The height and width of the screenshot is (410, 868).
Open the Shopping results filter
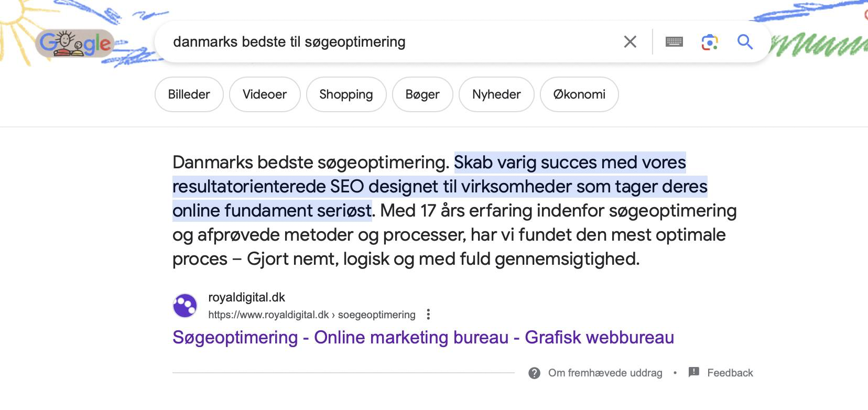tap(346, 94)
